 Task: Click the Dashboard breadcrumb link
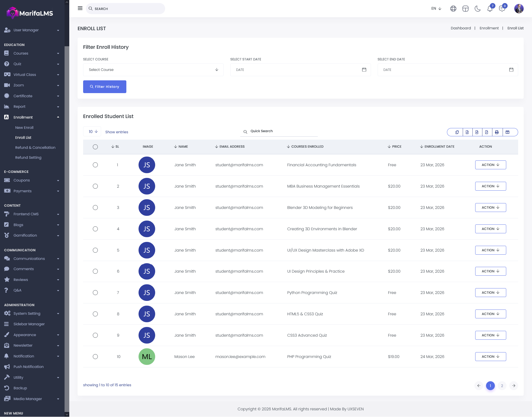(461, 28)
